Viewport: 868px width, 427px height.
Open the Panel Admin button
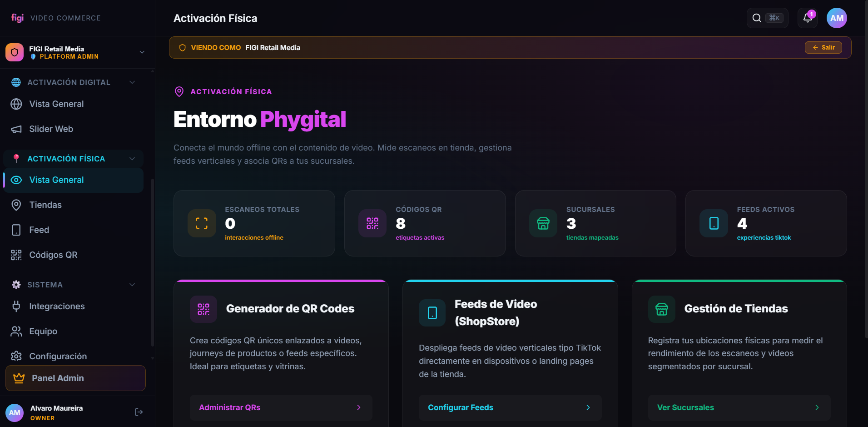click(75, 378)
